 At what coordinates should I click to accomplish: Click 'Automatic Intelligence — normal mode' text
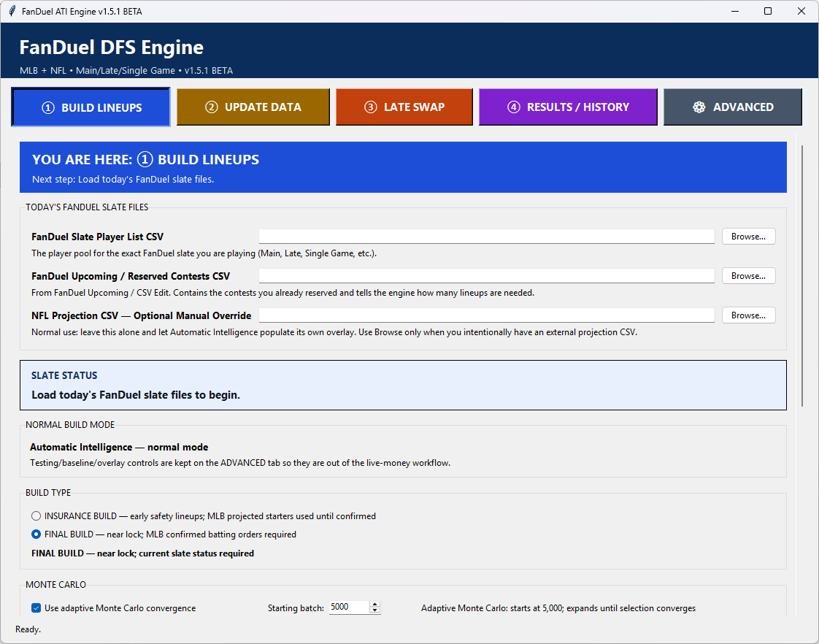(x=119, y=447)
